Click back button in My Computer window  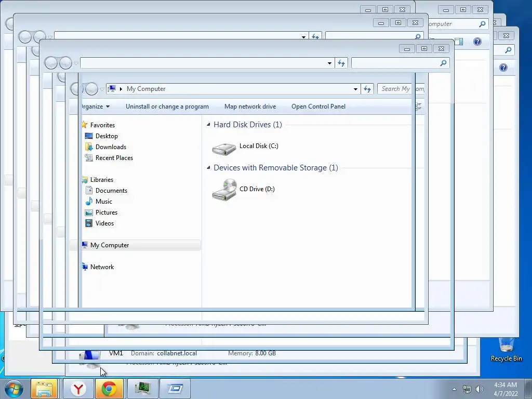click(x=77, y=89)
